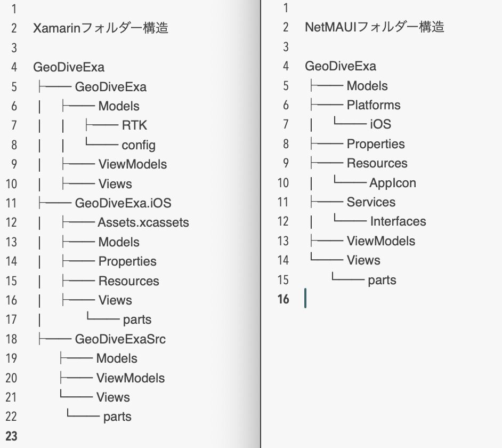Click the 'GeoDiveExa.iOS' entry
Image resolution: width=502 pixels, height=448 pixels.
[x=123, y=203]
